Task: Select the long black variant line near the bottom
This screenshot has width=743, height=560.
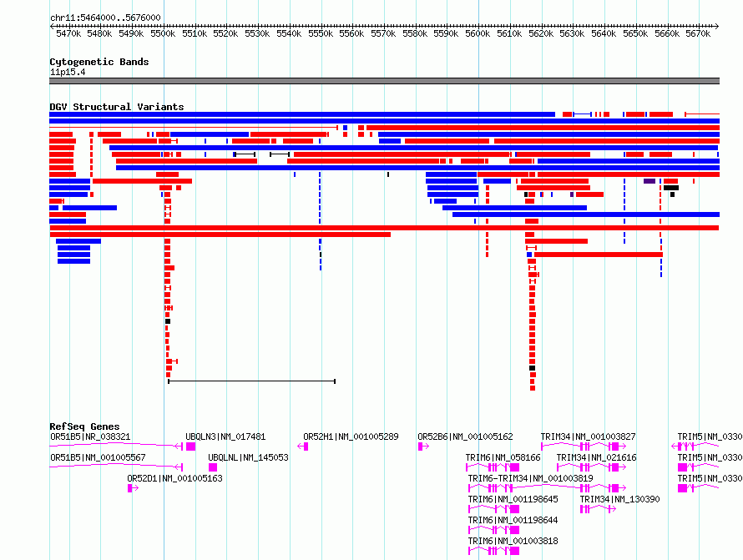Action: pos(251,381)
